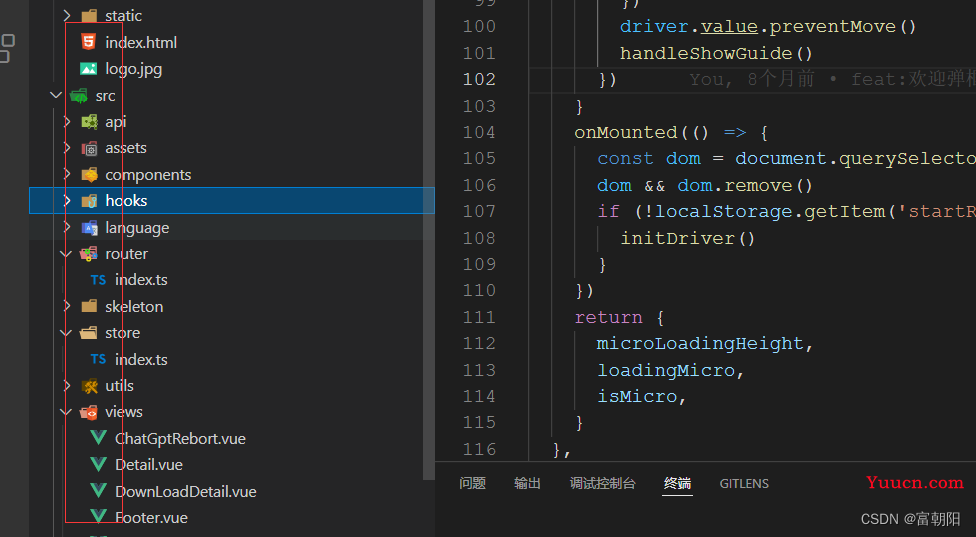Expand the language folder chevron
976x537 pixels.
coord(67,228)
